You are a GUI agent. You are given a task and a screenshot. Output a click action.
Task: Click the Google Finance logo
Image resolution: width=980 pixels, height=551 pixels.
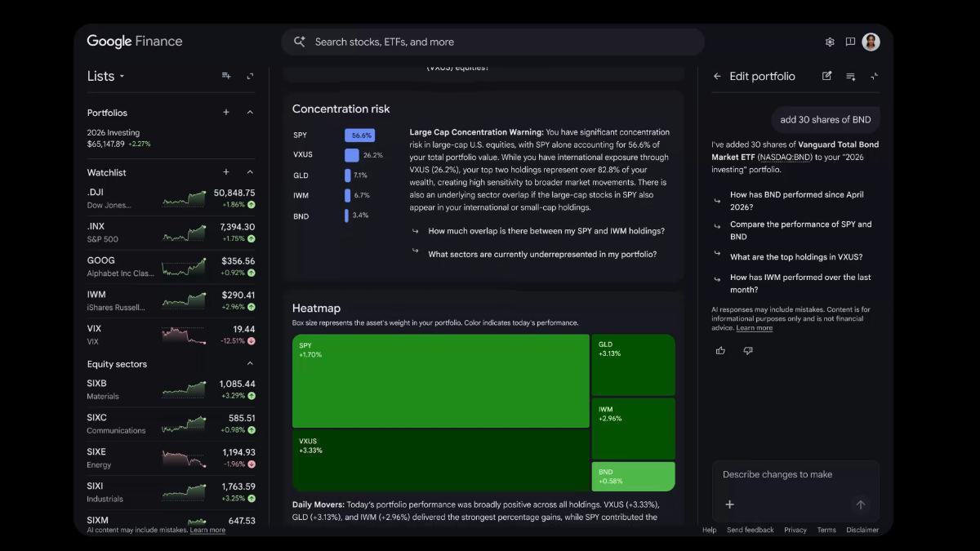[x=135, y=42]
